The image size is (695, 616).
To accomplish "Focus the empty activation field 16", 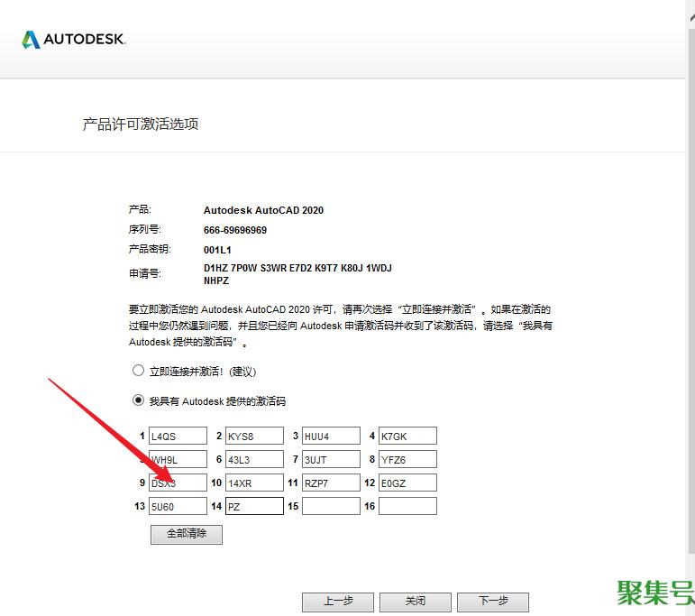I will [407, 507].
